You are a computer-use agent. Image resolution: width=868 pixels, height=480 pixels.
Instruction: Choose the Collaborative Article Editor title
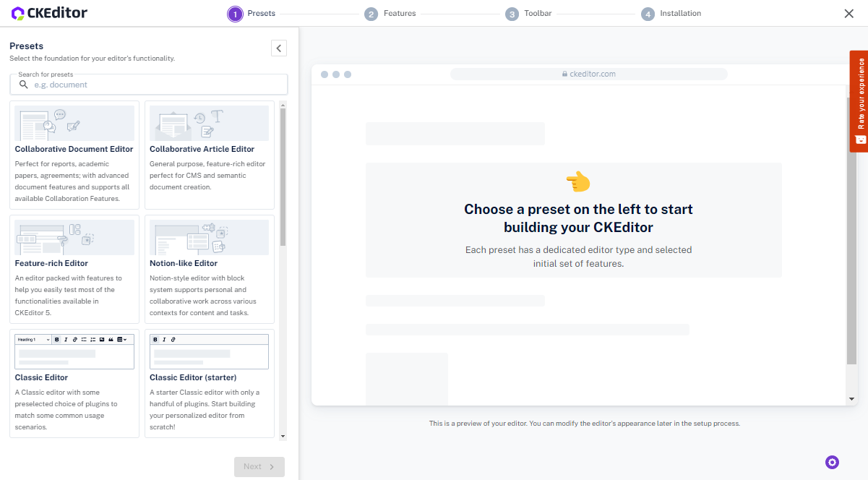pyautogui.click(x=202, y=149)
